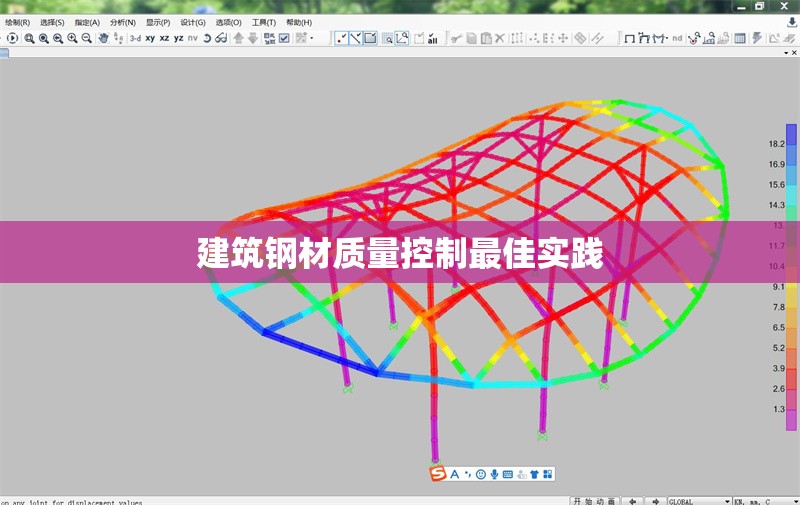800x505 pixels.
Task: Click the move down in list arrow
Action: click(x=253, y=38)
